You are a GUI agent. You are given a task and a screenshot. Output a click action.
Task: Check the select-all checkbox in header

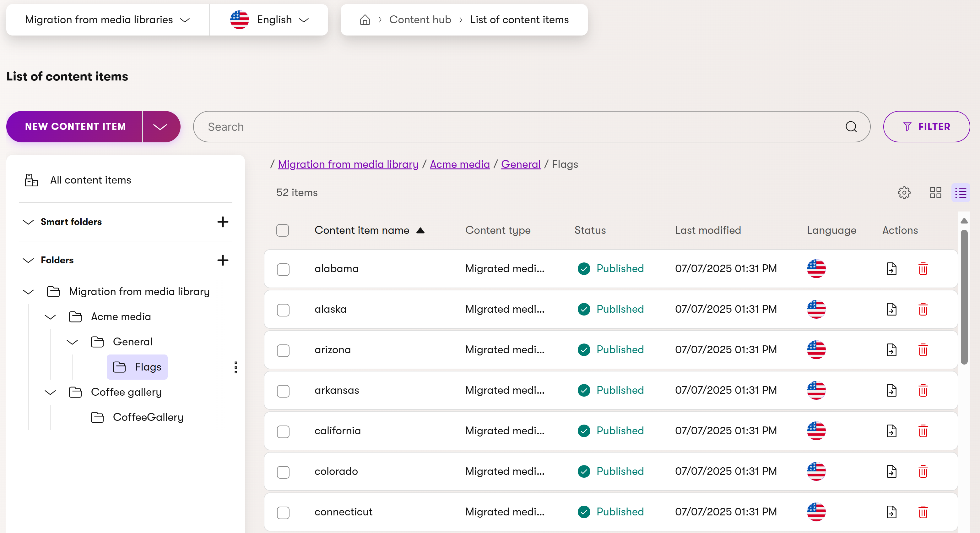[283, 230]
